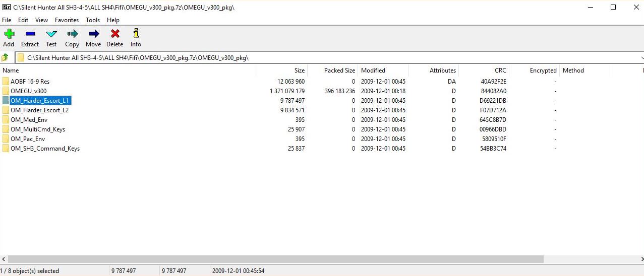The image size is (644, 276).
Task: Go up one folder level arrow icon
Action: pos(5,57)
